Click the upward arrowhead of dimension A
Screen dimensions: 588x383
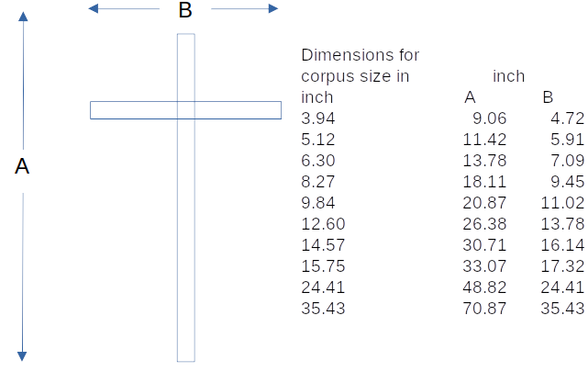coord(24,16)
